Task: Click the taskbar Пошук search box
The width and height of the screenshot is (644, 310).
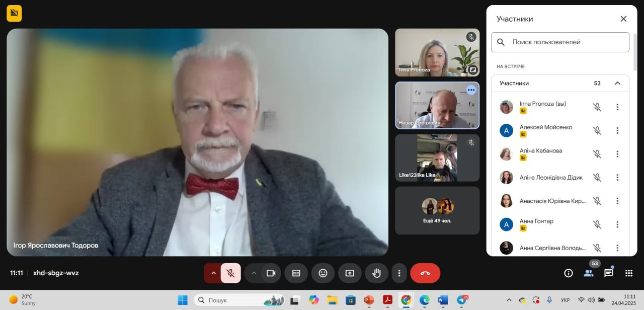Action: [x=239, y=300]
